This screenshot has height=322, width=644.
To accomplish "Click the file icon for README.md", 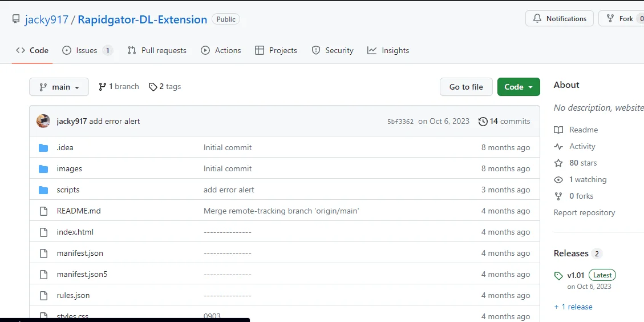I will coord(43,211).
